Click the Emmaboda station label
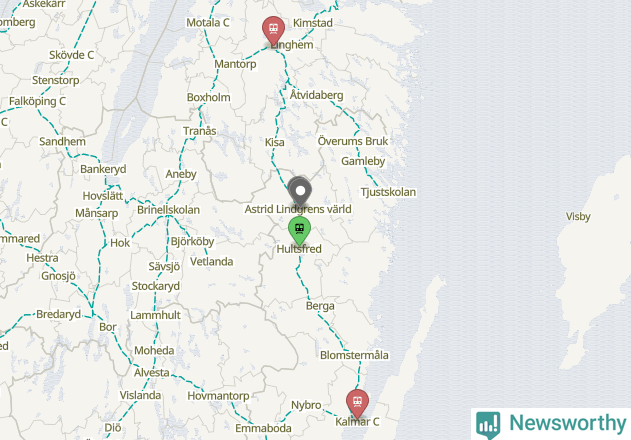Viewport: 631px width, 440px height. [x=263, y=428]
